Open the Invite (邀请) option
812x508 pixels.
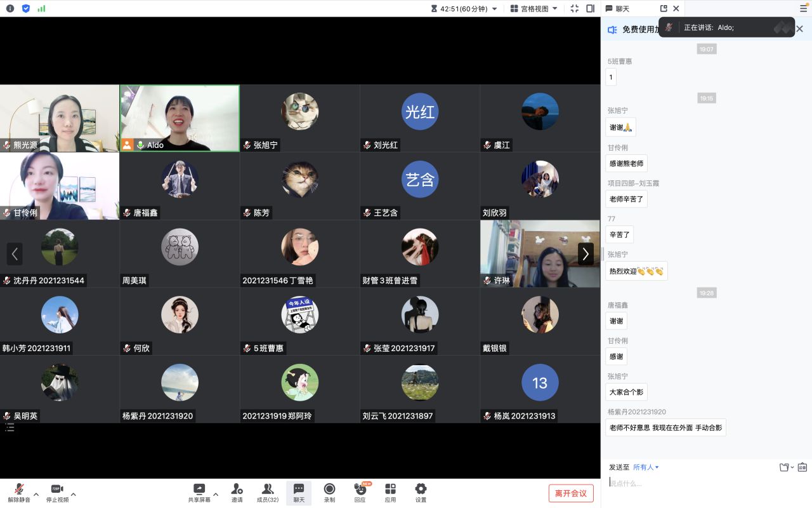tap(237, 492)
